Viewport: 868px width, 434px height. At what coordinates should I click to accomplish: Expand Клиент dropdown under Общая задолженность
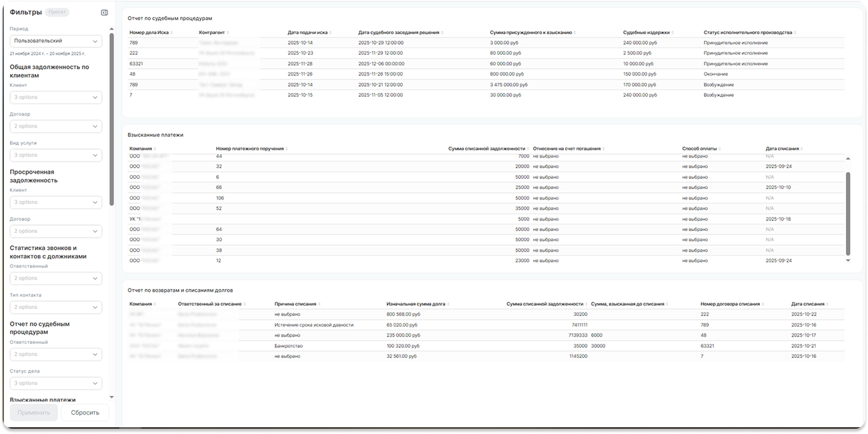55,97
